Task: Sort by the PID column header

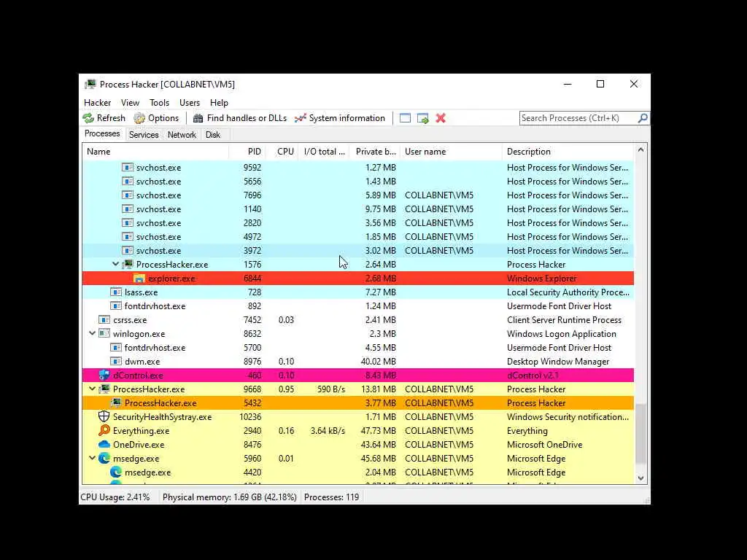Action: click(x=247, y=152)
